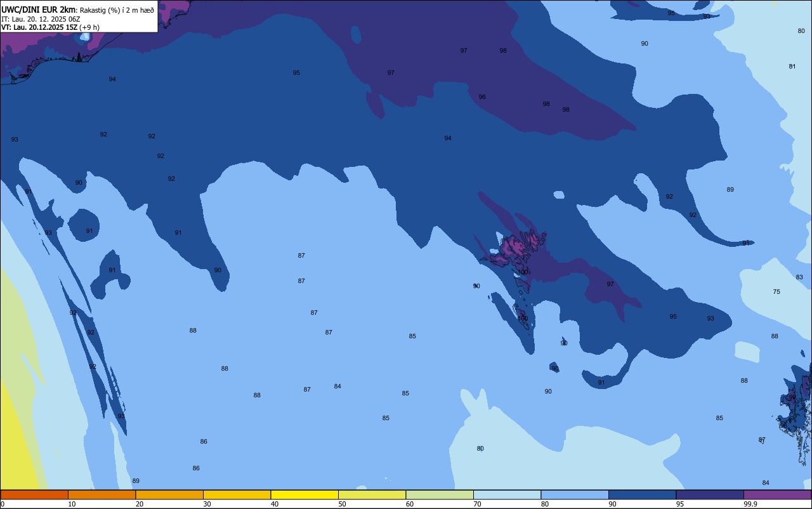Click the '50' legend tick label

[342, 504]
